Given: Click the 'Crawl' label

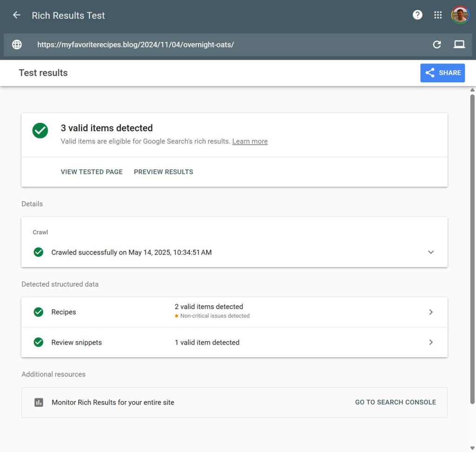Looking at the screenshot, I should pos(40,233).
